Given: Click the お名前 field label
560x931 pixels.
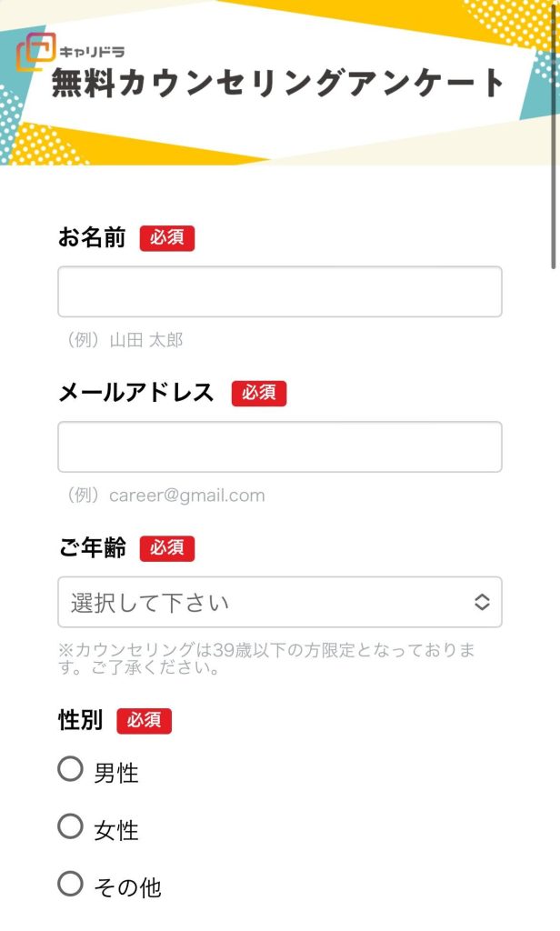Looking at the screenshot, I should [92, 238].
